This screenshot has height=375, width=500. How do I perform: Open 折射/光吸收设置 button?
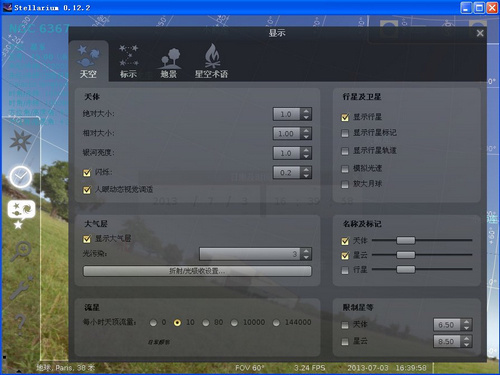(197, 271)
